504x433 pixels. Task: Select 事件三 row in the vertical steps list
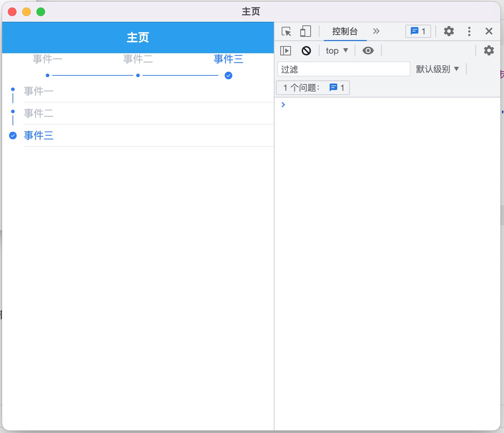(149, 136)
